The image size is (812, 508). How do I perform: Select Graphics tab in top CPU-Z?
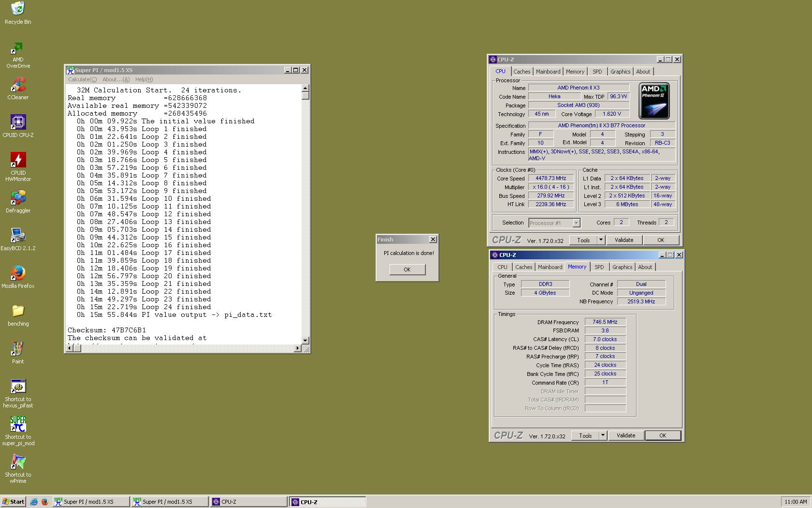(x=620, y=72)
